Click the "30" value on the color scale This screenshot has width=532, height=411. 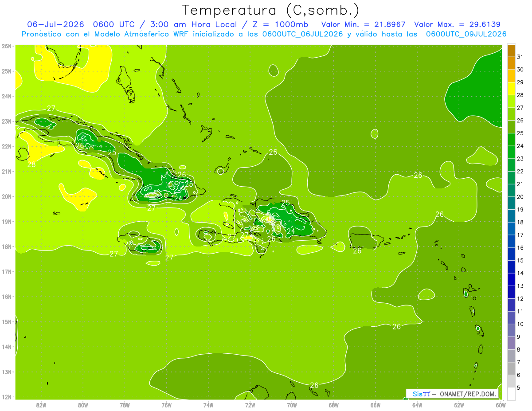[520, 70]
